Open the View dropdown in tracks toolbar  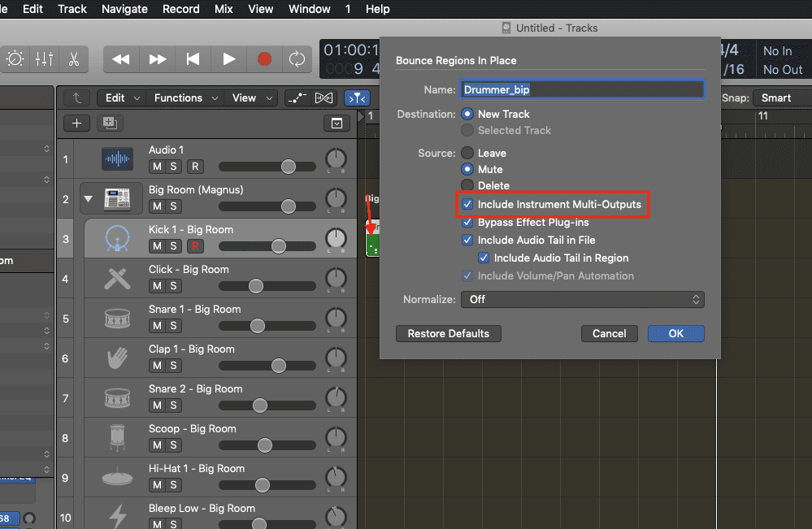[x=252, y=98]
